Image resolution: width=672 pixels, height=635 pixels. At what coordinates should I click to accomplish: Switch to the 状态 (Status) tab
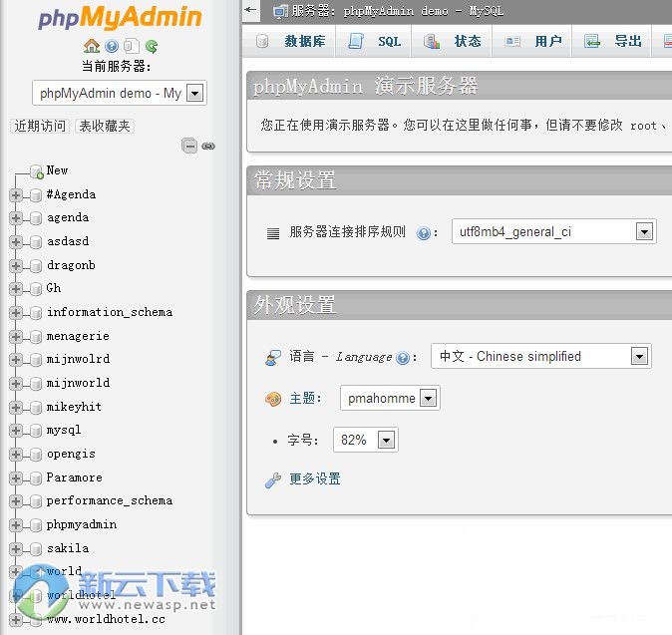click(x=452, y=41)
